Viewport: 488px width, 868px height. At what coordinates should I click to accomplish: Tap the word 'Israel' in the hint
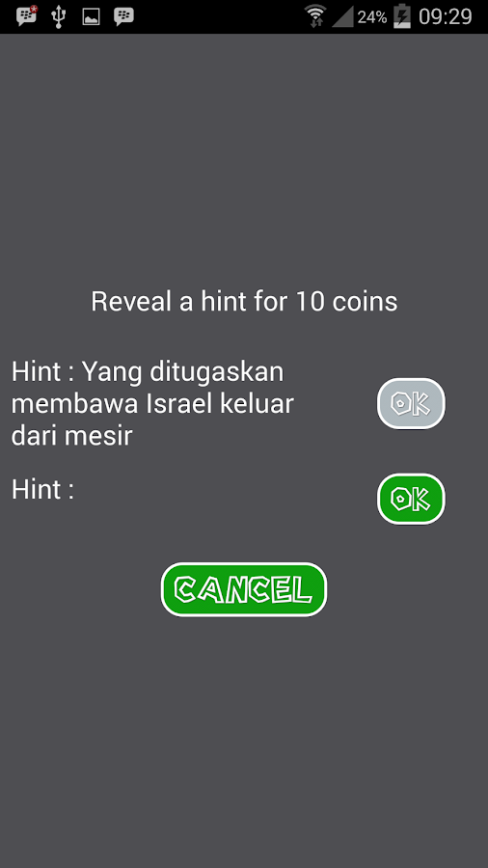(x=179, y=403)
